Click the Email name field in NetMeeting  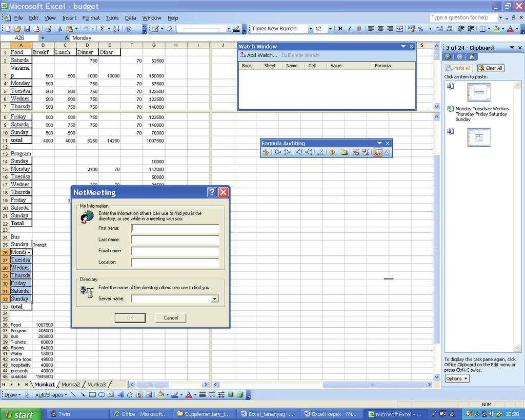click(x=175, y=251)
